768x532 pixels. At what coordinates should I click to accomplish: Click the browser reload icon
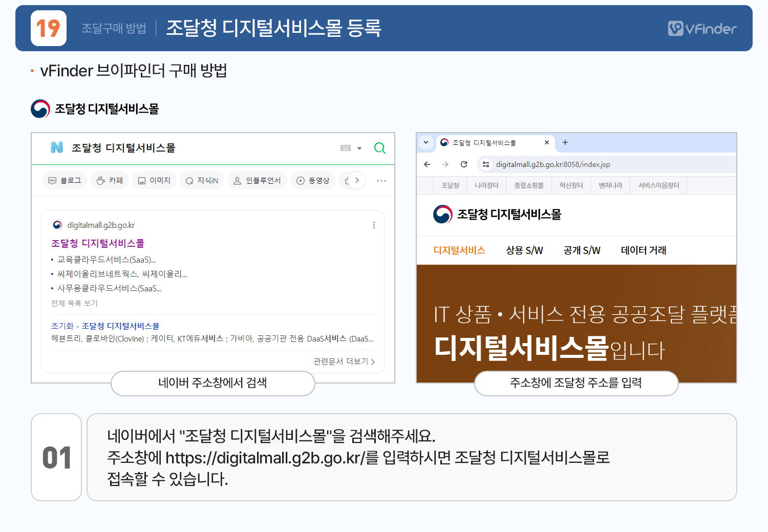click(x=464, y=164)
